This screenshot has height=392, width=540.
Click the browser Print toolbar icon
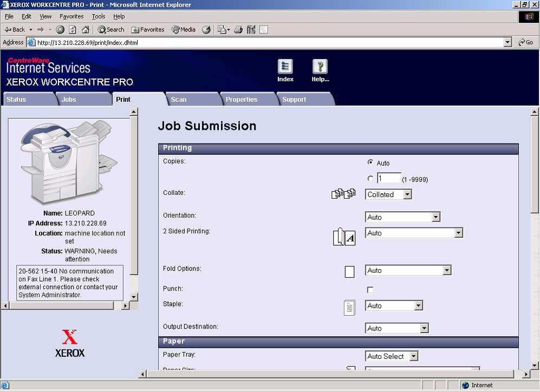[x=238, y=30]
